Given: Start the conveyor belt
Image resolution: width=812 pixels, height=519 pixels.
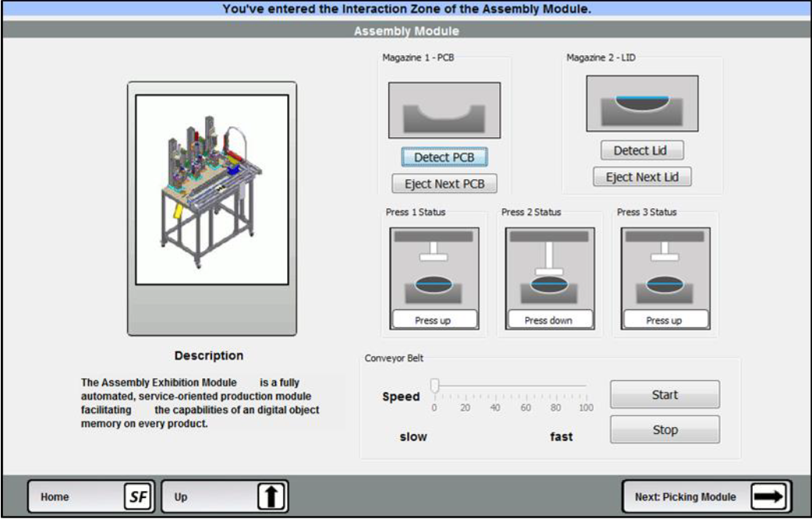Looking at the screenshot, I should 665,395.
